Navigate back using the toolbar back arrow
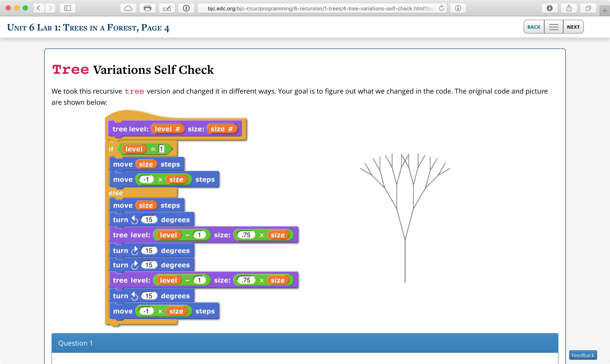Screen dimensions: 610x364 point(38,8)
